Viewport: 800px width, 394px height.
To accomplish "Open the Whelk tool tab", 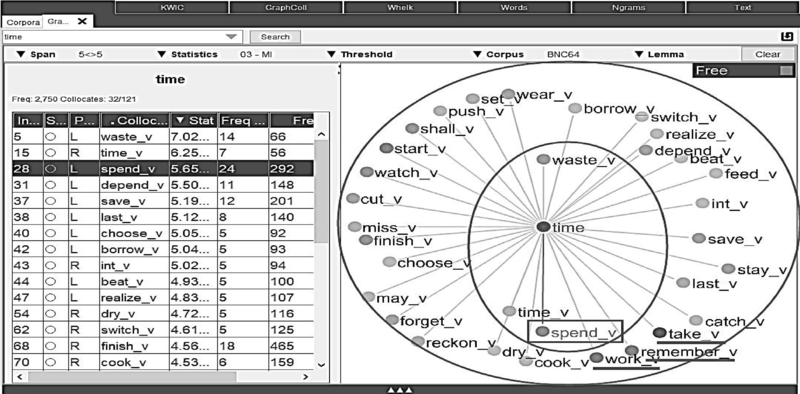I will click(x=400, y=8).
